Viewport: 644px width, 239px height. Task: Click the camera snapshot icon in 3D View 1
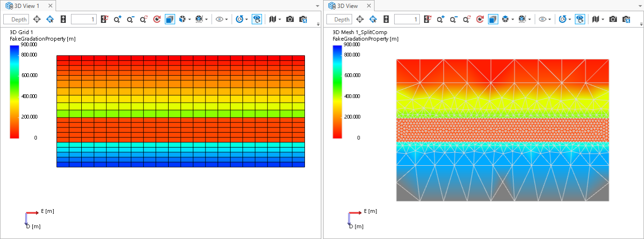coord(290,19)
